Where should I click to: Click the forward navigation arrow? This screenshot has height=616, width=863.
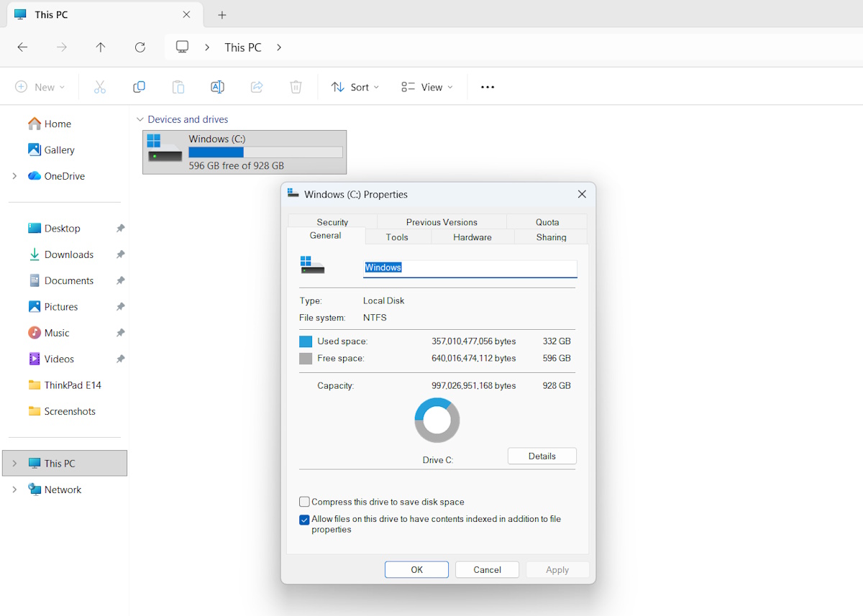pos(62,47)
